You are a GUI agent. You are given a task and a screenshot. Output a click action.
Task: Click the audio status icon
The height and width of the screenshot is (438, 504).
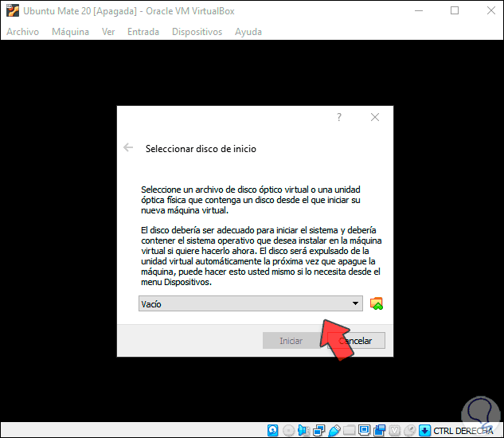click(x=303, y=430)
